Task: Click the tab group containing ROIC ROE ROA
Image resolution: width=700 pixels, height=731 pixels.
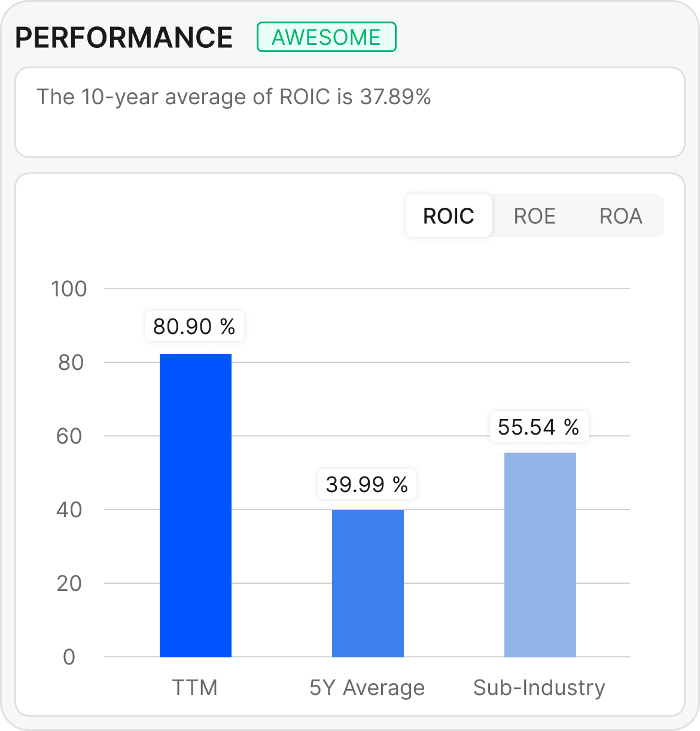Action: [534, 216]
